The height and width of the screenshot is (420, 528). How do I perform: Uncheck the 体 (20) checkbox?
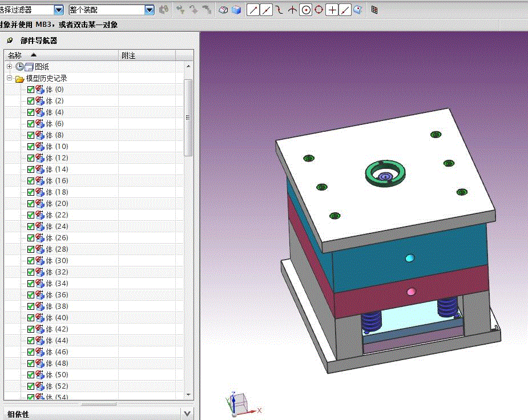[x=31, y=204]
